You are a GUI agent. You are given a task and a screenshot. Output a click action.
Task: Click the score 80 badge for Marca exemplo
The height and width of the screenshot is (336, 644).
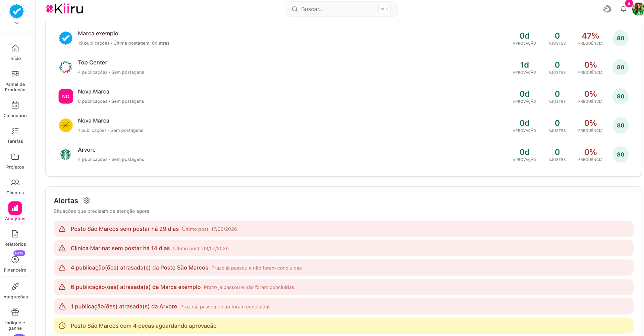pos(621,38)
